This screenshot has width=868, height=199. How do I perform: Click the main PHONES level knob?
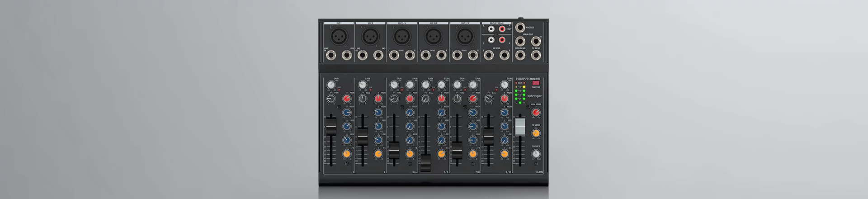point(536,154)
